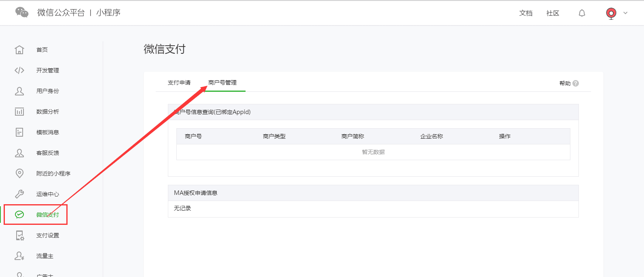Go to 支付设置 in sidebar

[47, 235]
